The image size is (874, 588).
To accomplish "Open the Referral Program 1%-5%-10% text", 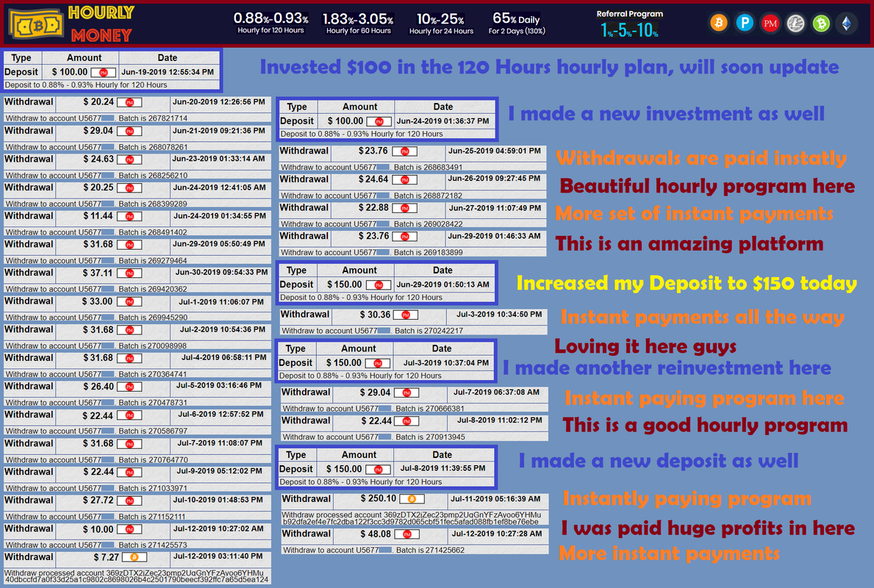I will [x=630, y=24].
